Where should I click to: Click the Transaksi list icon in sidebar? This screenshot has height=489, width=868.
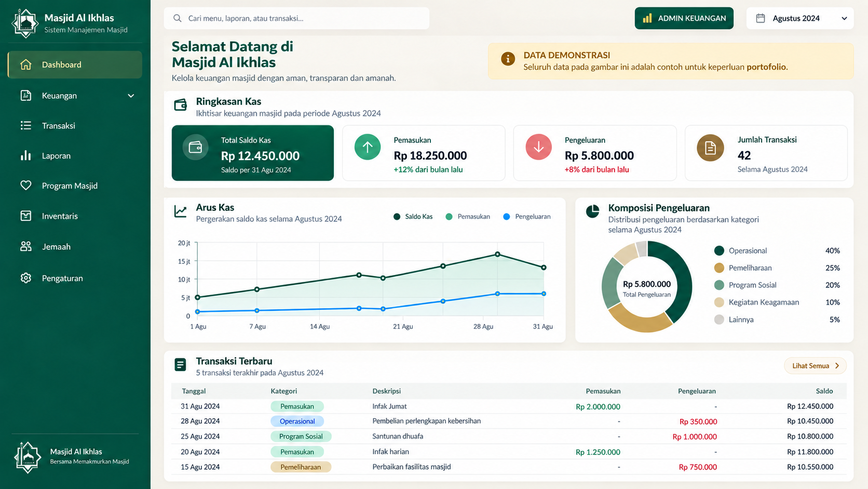[25, 125]
